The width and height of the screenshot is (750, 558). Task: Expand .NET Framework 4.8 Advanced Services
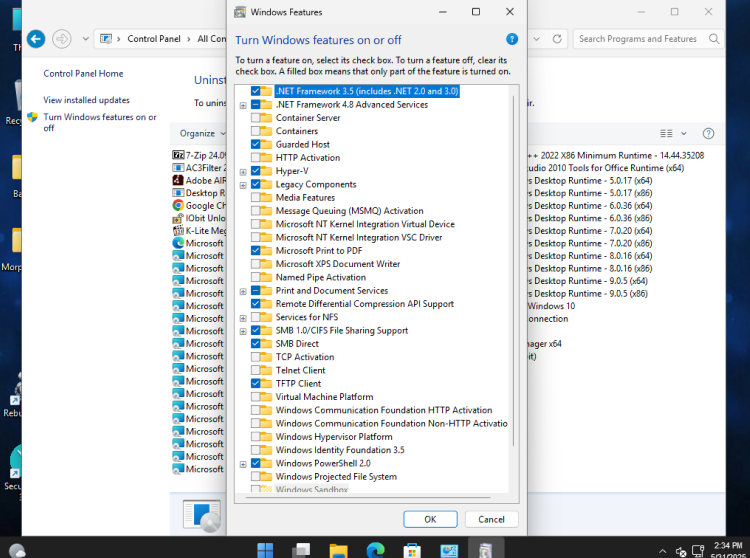tap(243, 105)
